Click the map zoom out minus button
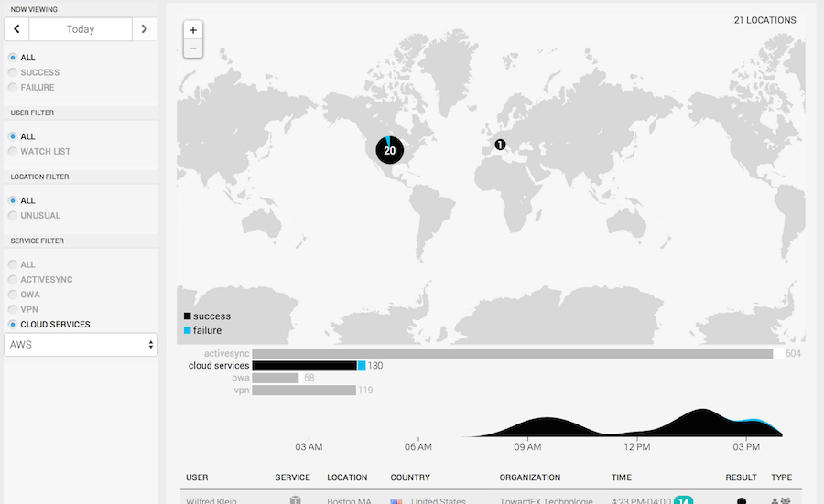Image resolution: width=824 pixels, height=504 pixels. 193,48
